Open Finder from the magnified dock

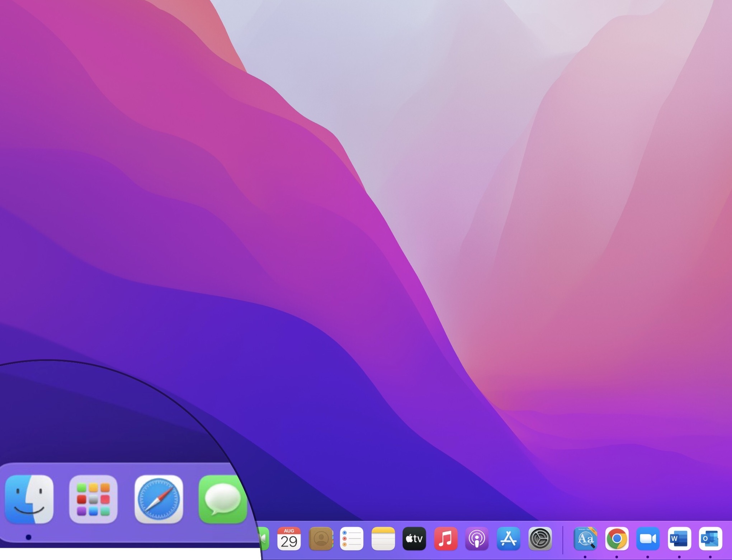point(29,499)
